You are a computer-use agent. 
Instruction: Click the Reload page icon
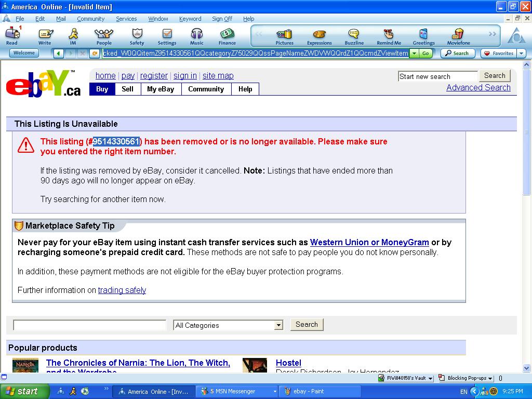click(95, 54)
